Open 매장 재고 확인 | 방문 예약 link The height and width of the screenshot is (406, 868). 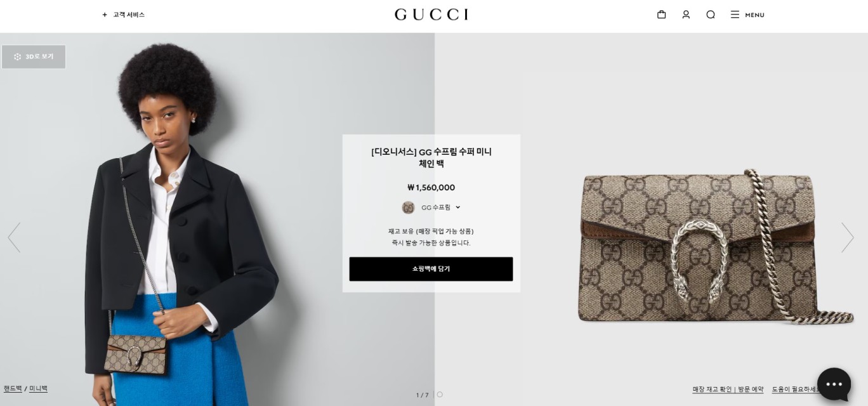728,389
